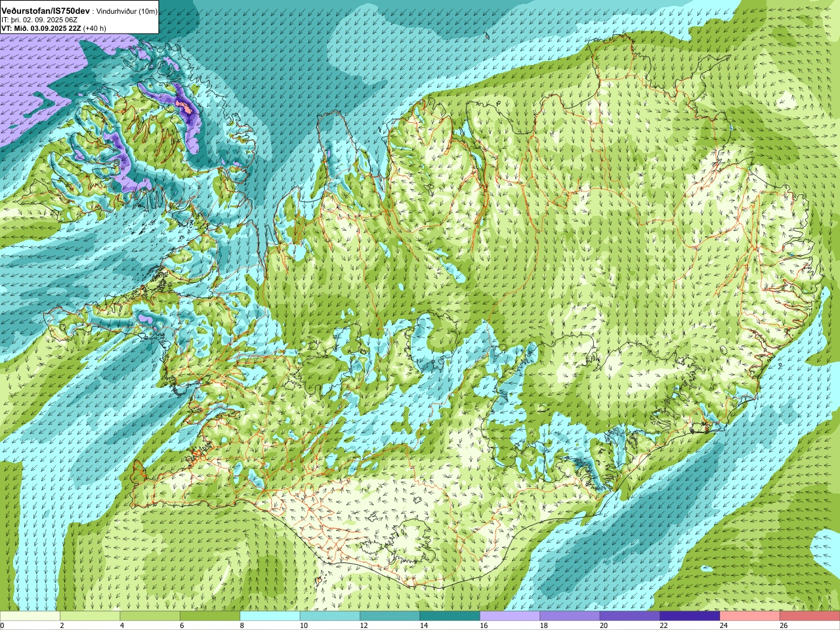Click the 8–10 light cyan legend swatch
The height and width of the screenshot is (630, 840).
pyautogui.click(x=270, y=616)
